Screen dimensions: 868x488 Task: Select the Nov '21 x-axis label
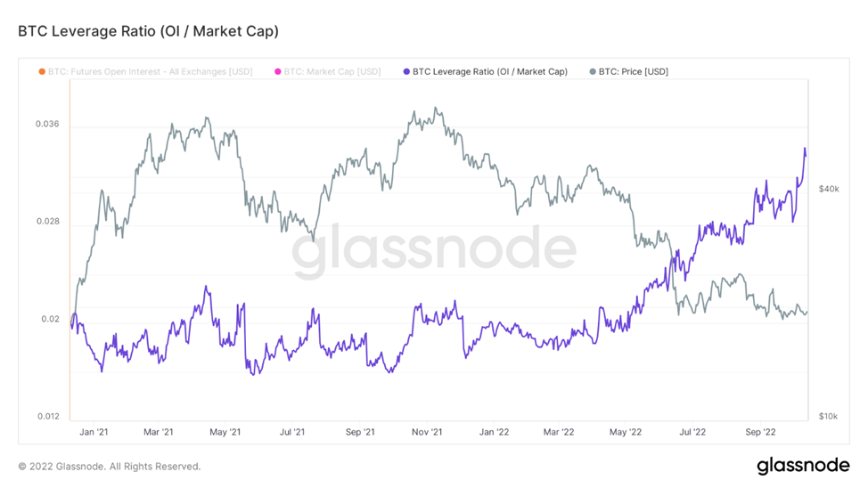click(427, 432)
